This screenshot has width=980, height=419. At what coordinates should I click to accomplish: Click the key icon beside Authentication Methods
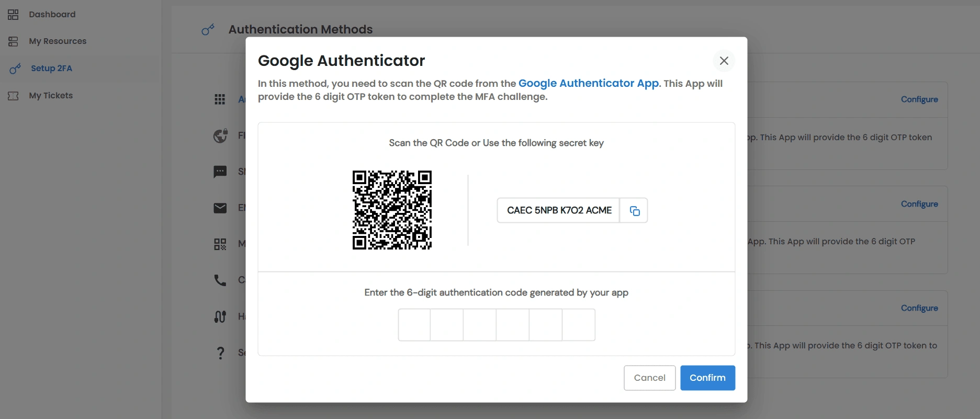(x=208, y=30)
